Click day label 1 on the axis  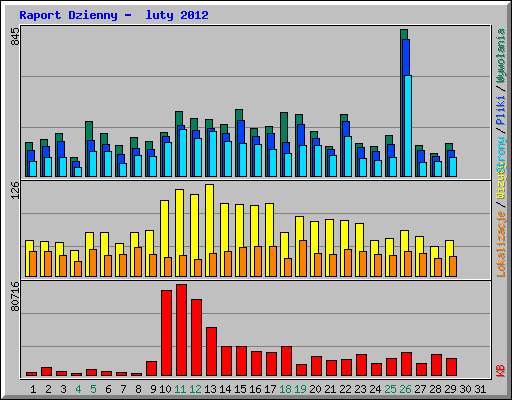point(33,389)
